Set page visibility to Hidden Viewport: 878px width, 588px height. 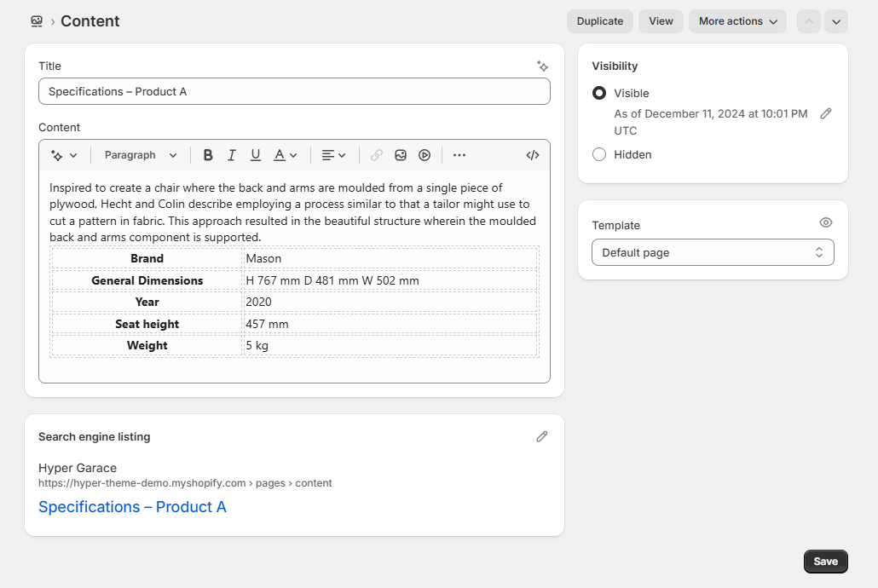pyautogui.click(x=599, y=154)
